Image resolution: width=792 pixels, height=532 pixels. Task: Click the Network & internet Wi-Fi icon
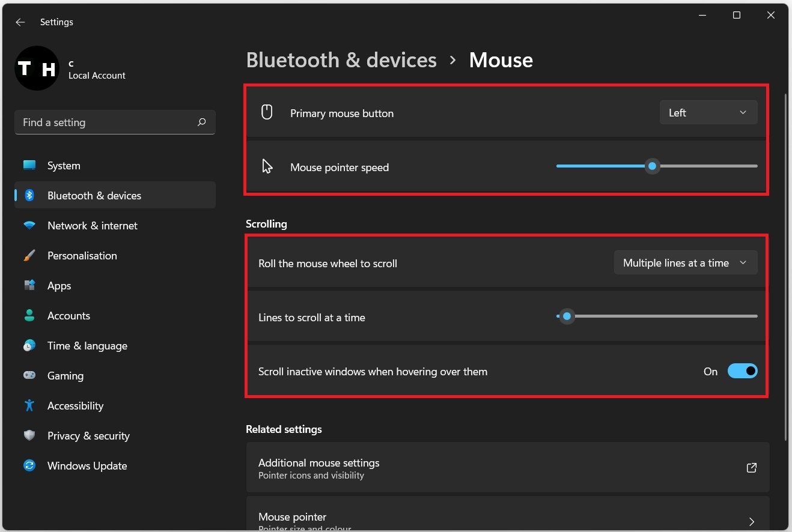click(x=29, y=226)
